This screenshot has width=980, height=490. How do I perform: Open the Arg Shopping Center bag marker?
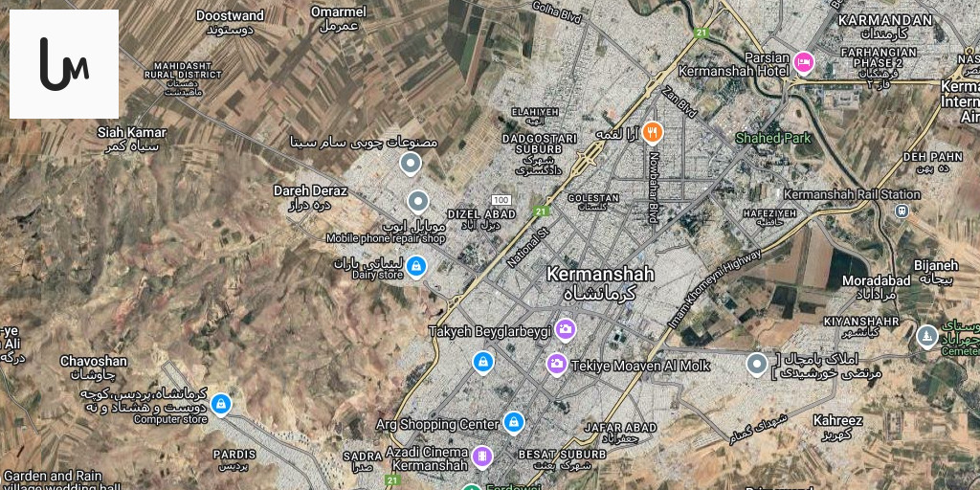coord(514,423)
